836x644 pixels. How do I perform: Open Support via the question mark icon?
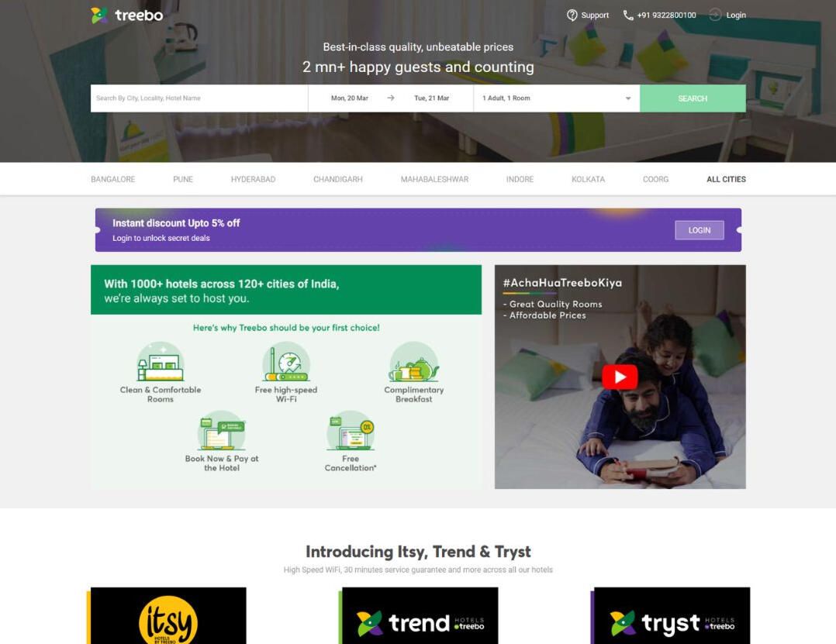[x=572, y=15]
